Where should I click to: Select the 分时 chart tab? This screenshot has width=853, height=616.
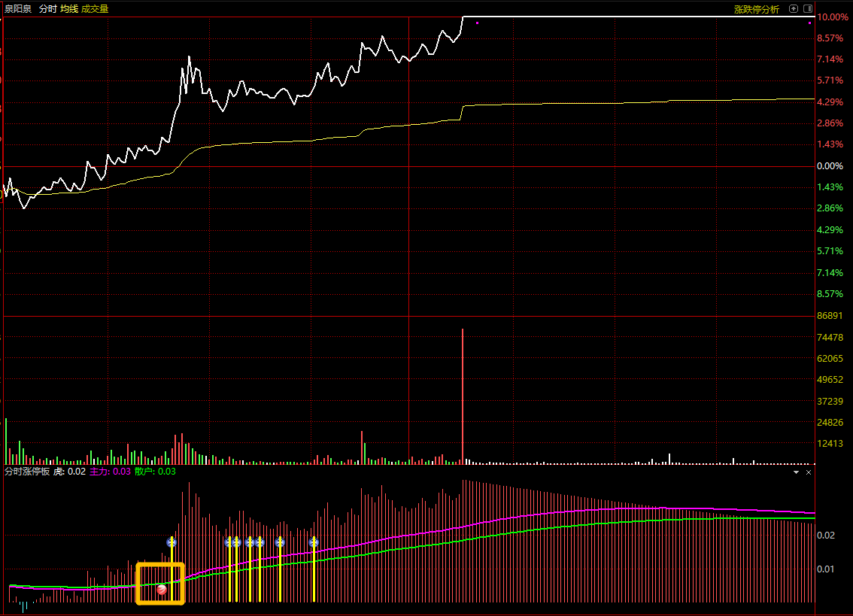pos(48,9)
